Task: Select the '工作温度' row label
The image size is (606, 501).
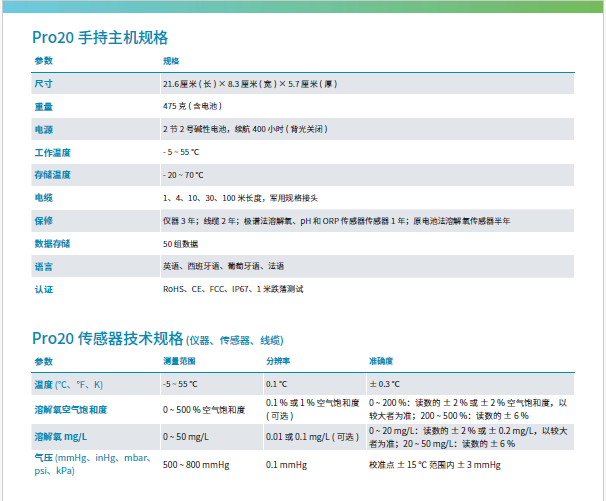Action: (x=53, y=152)
